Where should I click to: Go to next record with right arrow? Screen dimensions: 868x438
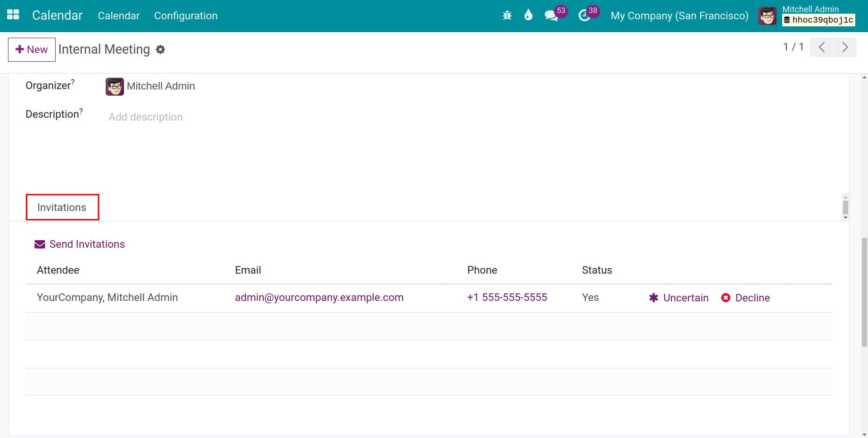tap(845, 47)
